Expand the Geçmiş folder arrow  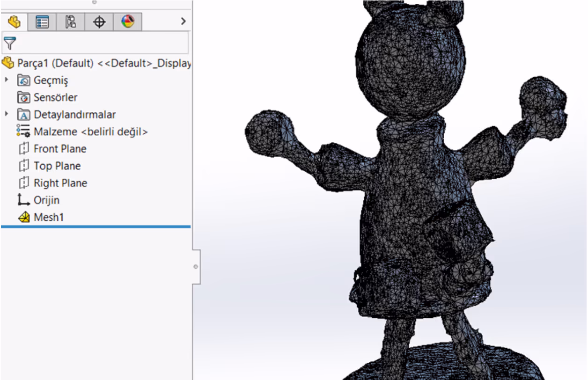point(7,80)
